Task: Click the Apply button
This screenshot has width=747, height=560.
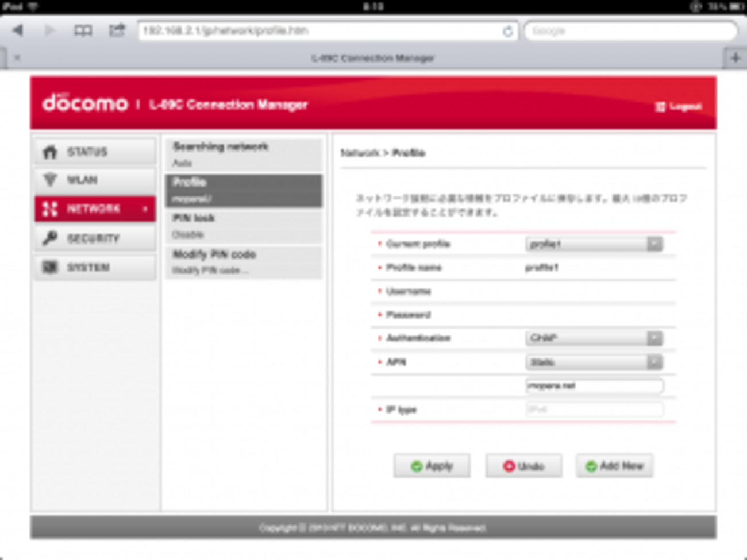Action: tap(432, 466)
